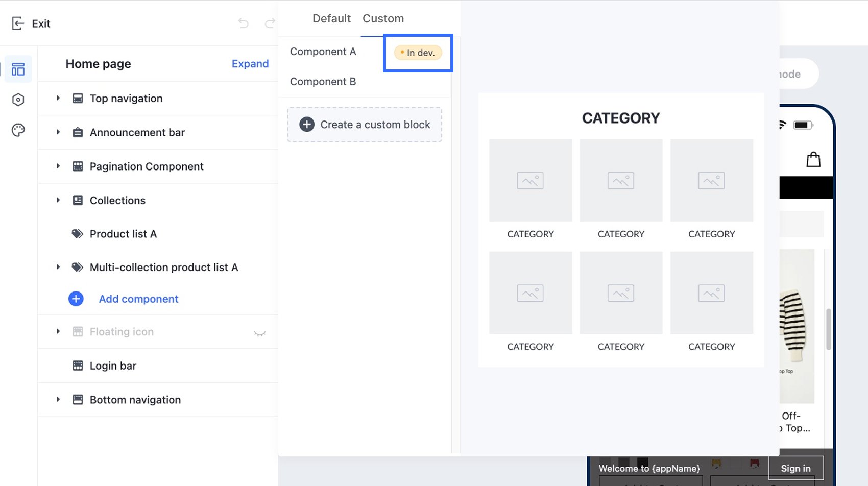Click the undo arrow icon
Viewport: 868px width, 486px height.
pyautogui.click(x=244, y=23)
